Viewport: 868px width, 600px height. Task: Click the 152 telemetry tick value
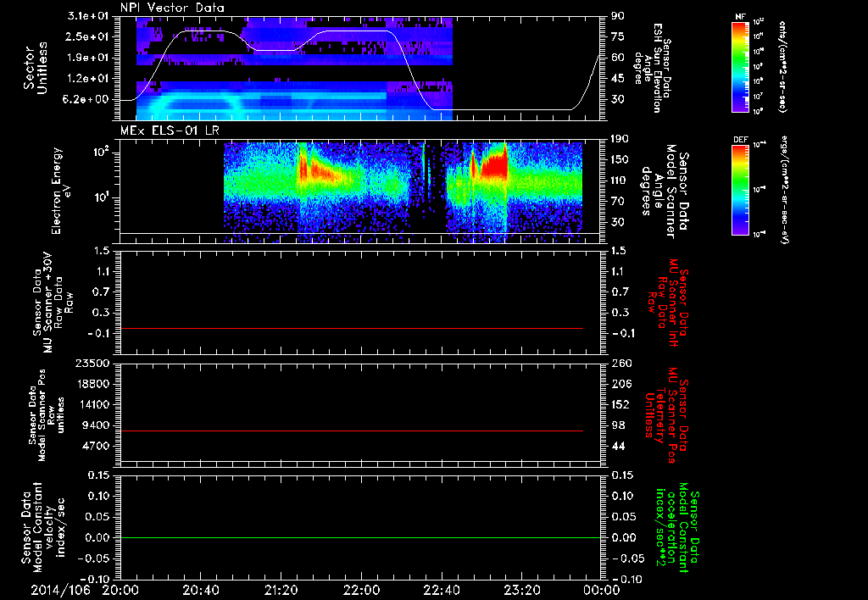620,404
